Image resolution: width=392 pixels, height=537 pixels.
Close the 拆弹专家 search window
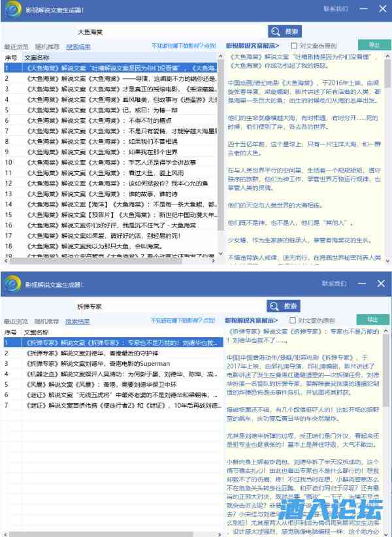pyautogui.click(x=383, y=284)
